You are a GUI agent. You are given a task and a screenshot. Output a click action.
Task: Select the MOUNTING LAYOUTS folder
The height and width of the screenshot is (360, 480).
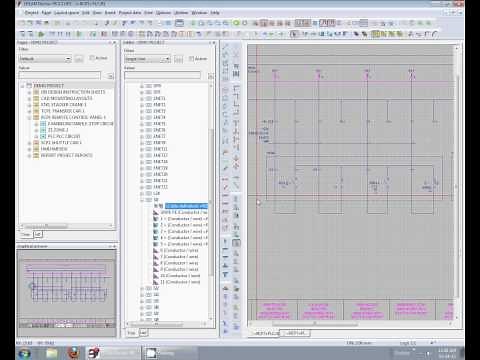click(66, 98)
